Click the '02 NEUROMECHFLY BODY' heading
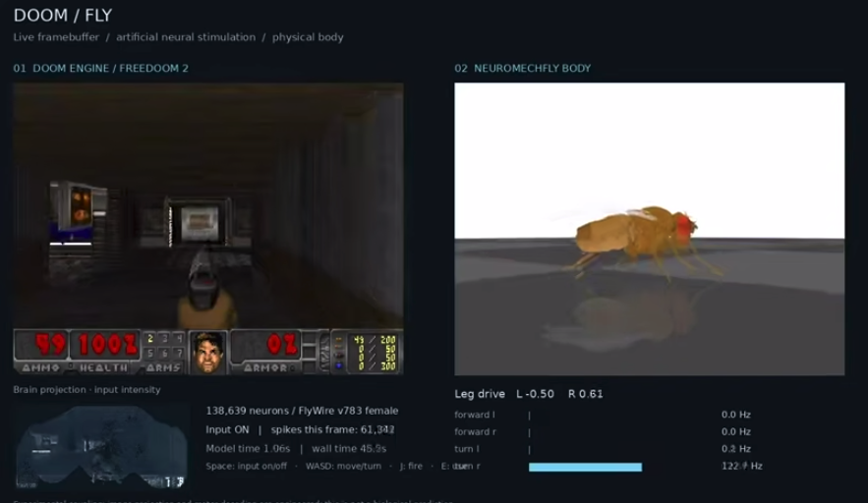 523,68
